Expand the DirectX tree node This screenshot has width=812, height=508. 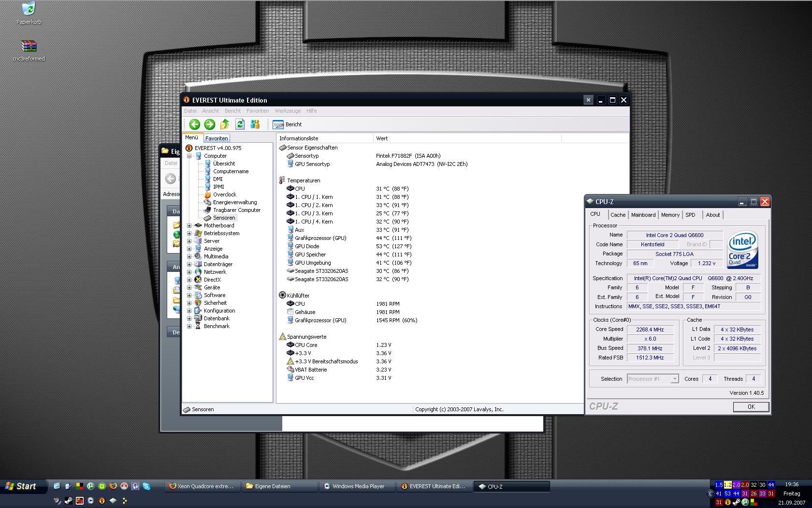pyautogui.click(x=189, y=280)
